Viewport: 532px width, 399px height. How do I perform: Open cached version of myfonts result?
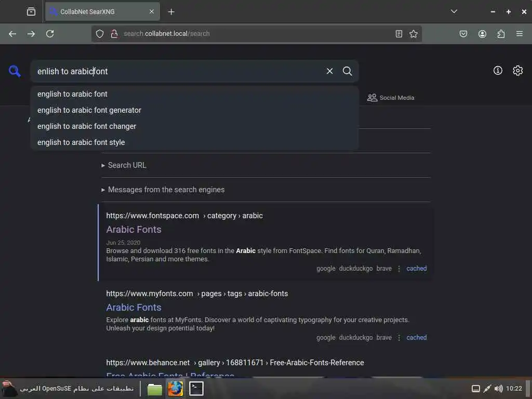(x=416, y=338)
